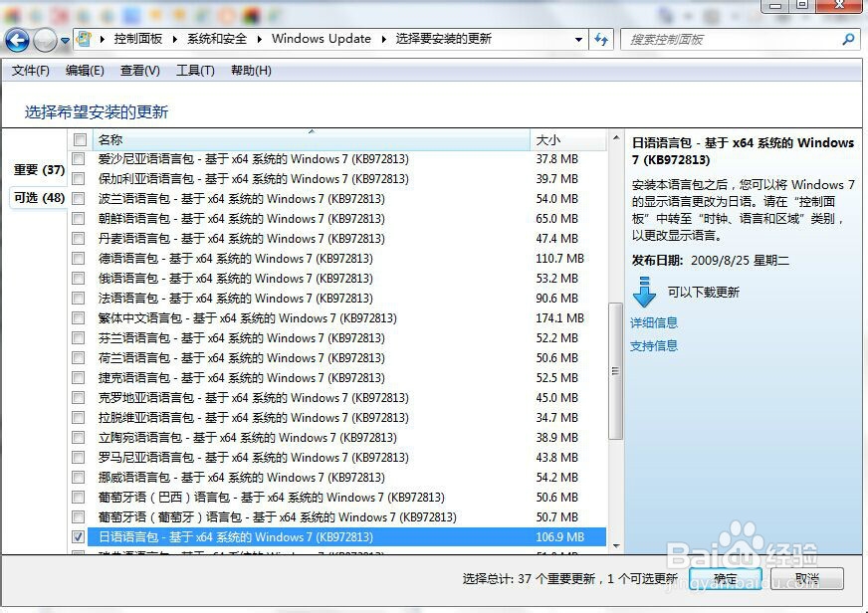Expand the breadcrumb arrow after Windows Update
The width and height of the screenshot is (868, 613).
pos(383,39)
